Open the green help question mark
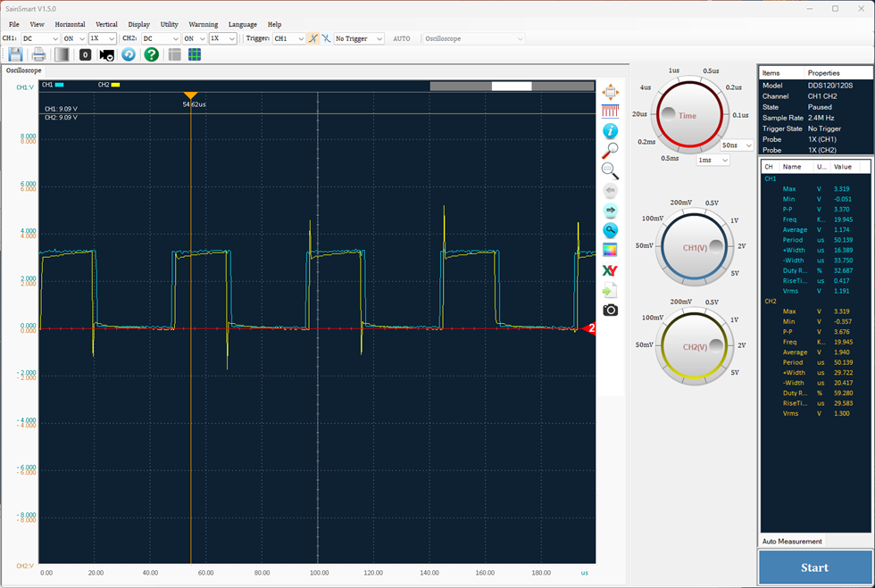875x588 pixels. click(151, 54)
